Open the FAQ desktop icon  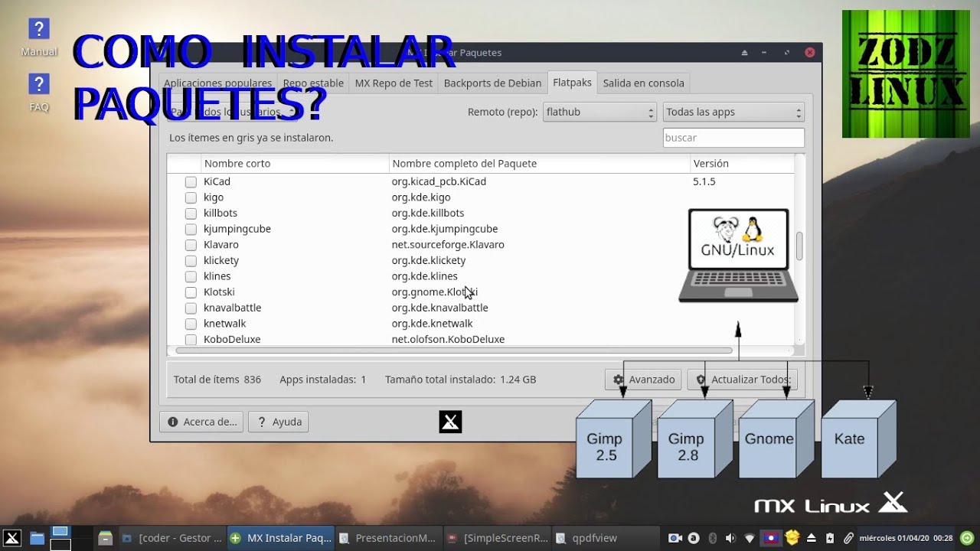coord(39,93)
